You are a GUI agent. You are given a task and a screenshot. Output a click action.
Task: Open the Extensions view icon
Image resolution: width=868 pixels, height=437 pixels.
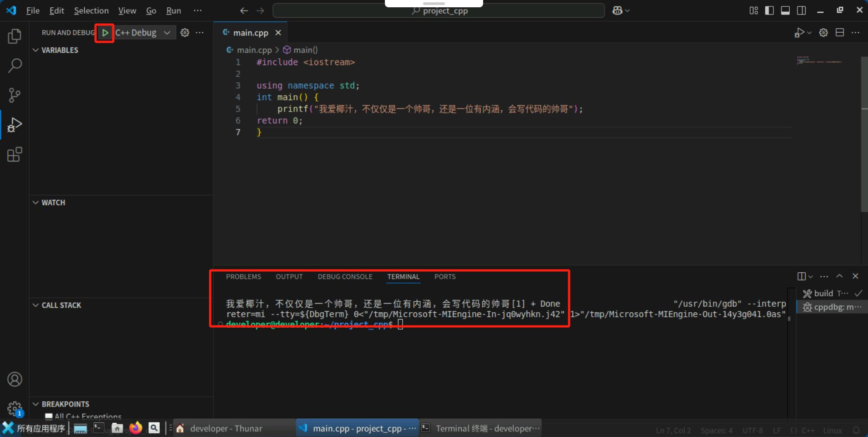(15, 154)
